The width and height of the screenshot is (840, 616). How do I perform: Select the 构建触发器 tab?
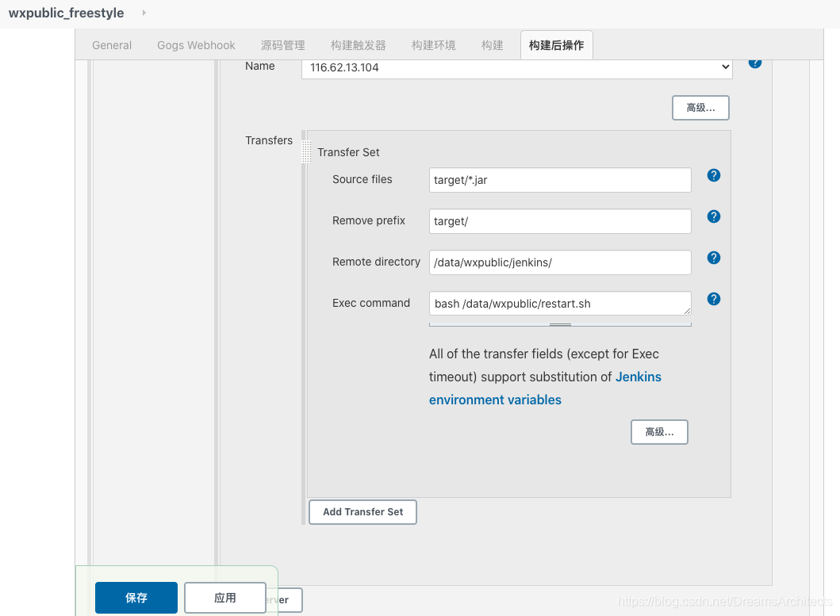pyautogui.click(x=358, y=45)
